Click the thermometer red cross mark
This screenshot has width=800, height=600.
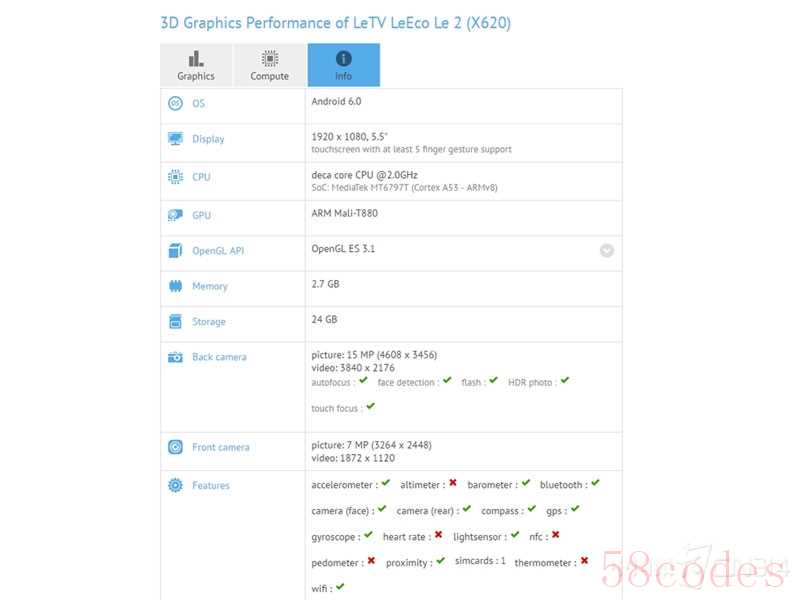585,561
